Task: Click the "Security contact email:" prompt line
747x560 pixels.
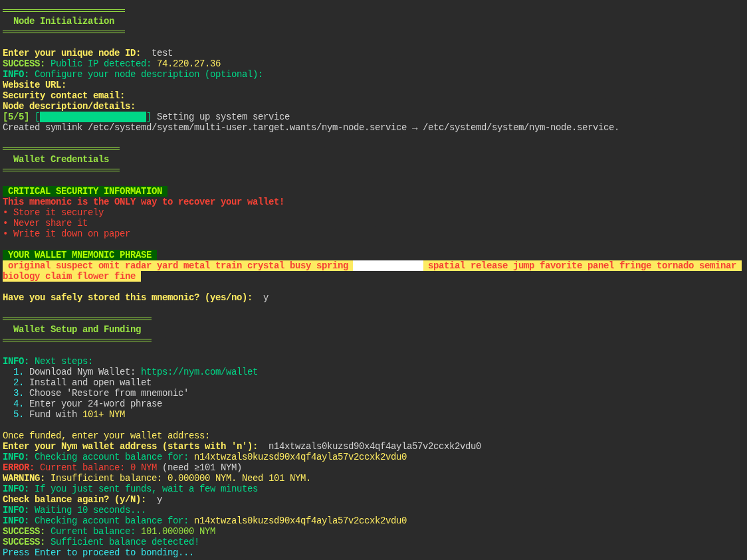Action: coord(64,96)
